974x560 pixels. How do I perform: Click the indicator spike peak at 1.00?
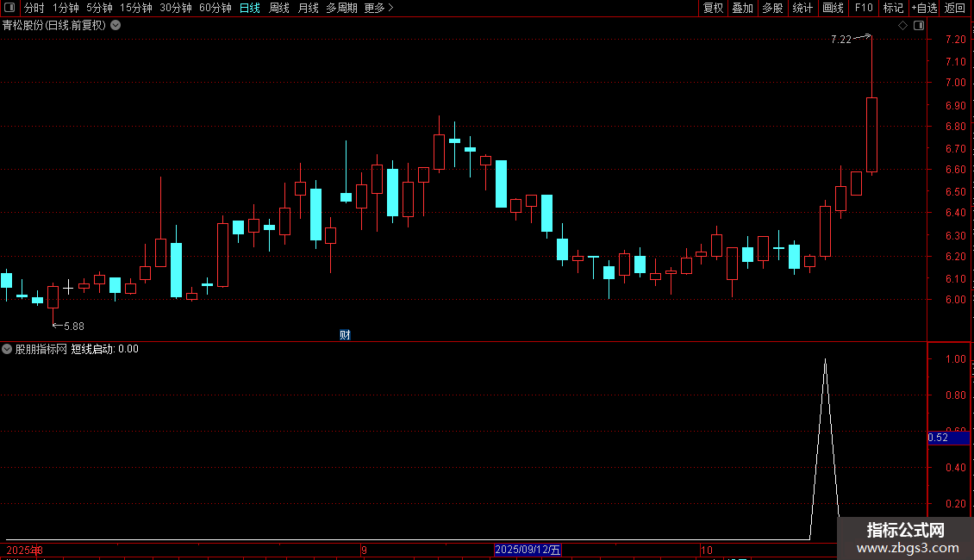click(825, 360)
